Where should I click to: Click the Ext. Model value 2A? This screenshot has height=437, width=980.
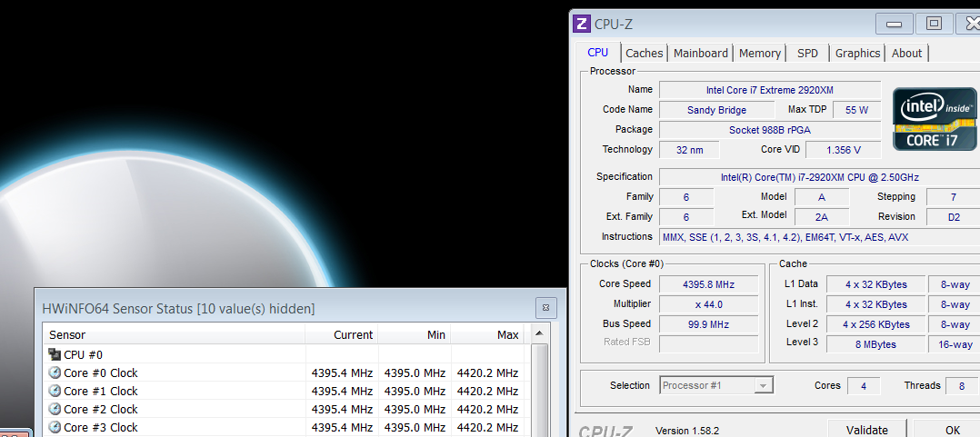[821, 217]
